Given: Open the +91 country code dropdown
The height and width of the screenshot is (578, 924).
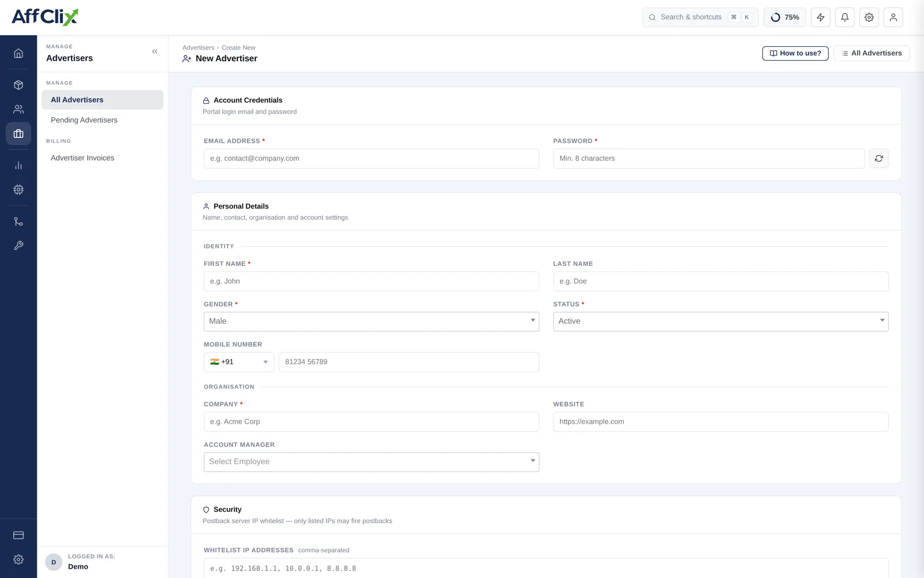Looking at the screenshot, I should point(239,362).
